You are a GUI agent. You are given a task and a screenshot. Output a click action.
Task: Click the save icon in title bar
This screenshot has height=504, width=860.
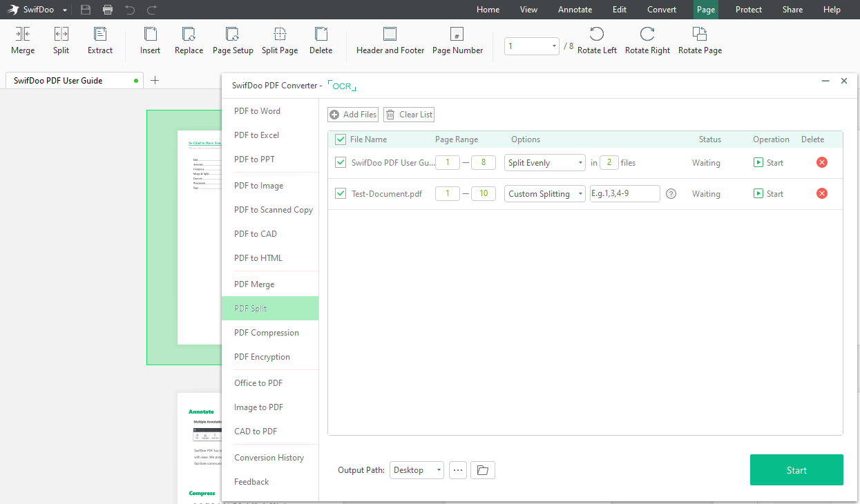(86, 10)
